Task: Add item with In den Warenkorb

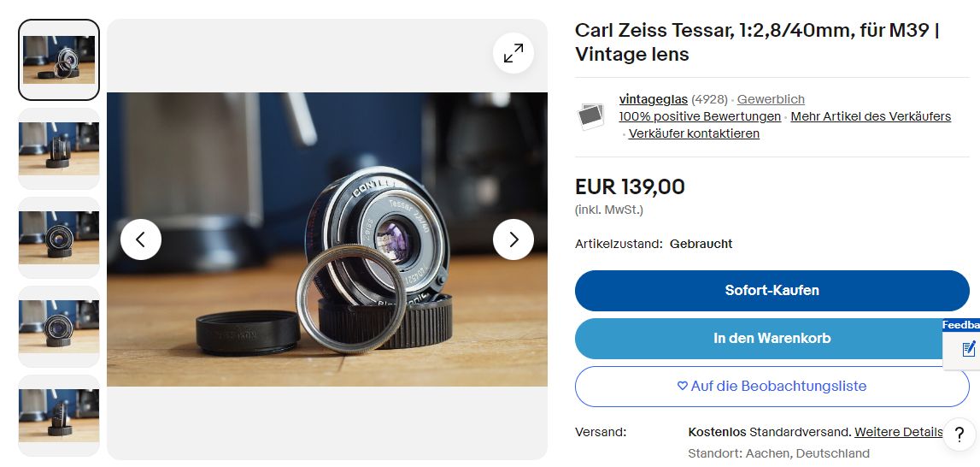Action: (772, 339)
